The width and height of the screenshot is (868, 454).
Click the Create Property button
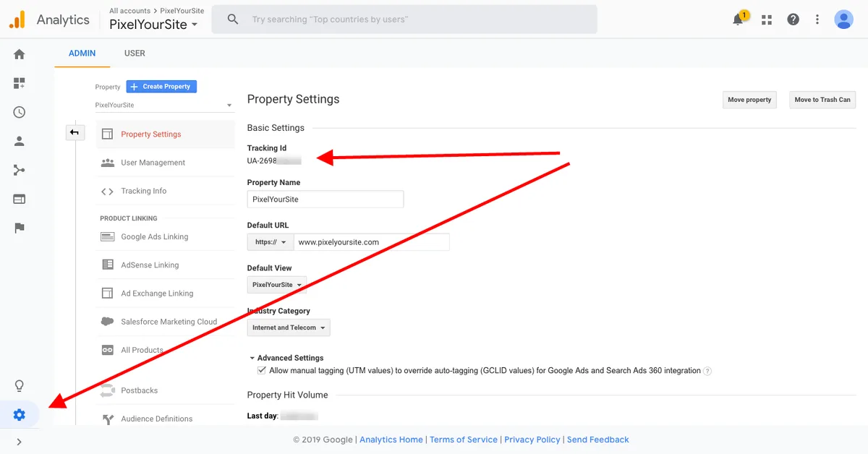click(161, 86)
